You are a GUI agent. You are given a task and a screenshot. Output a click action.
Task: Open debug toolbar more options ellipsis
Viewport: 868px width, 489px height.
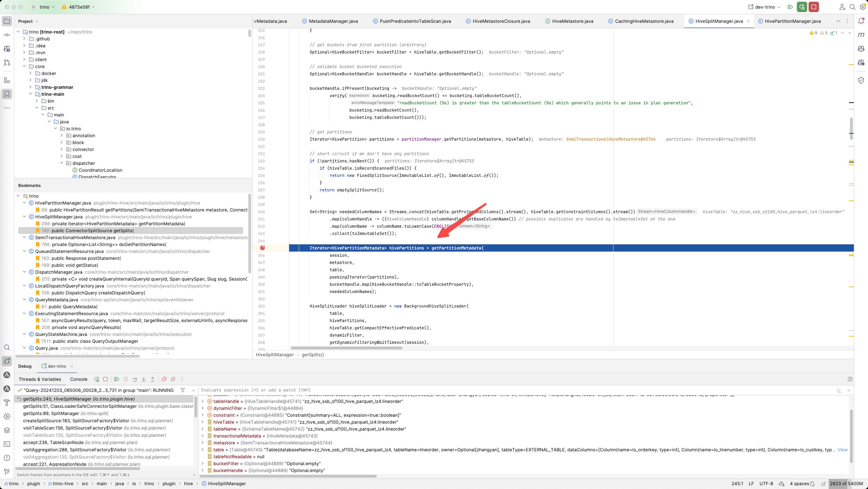point(182,379)
